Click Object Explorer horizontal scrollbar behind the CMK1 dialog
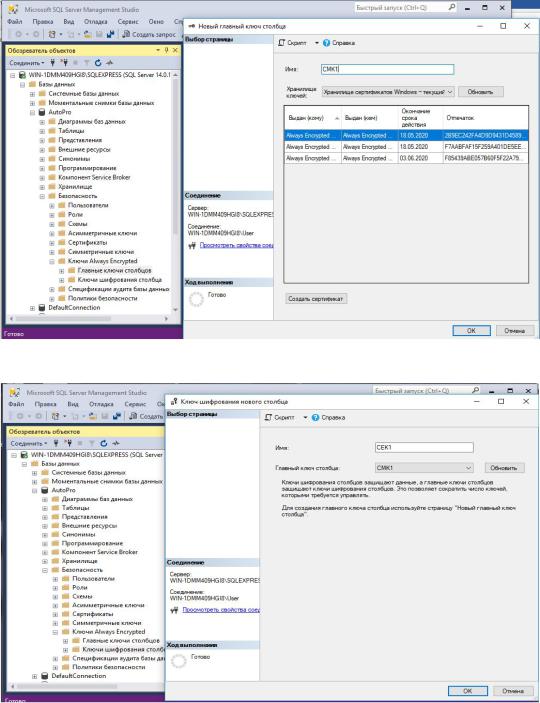This screenshot has height=703, width=540. tap(88, 318)
